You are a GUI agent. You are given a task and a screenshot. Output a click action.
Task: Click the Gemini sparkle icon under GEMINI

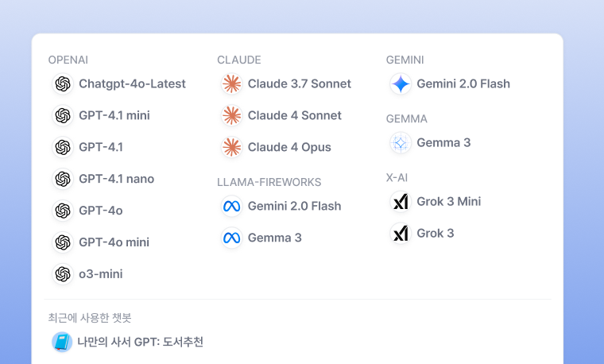click(x=401, y=84)
